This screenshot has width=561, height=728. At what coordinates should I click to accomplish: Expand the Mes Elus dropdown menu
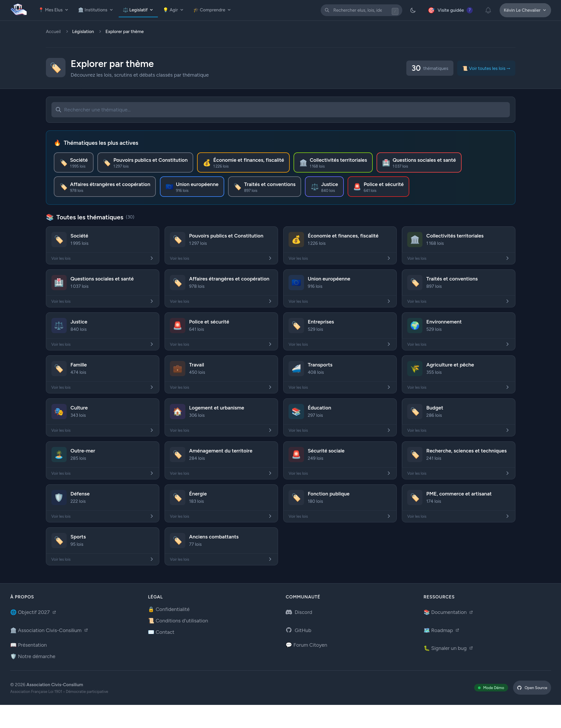pyautogui.click(x=53, y=10)
